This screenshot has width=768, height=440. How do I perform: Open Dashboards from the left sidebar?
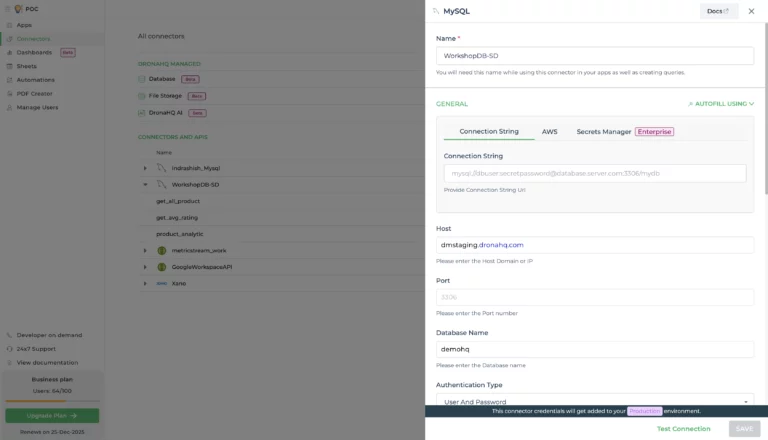click(x=33, y=52)
